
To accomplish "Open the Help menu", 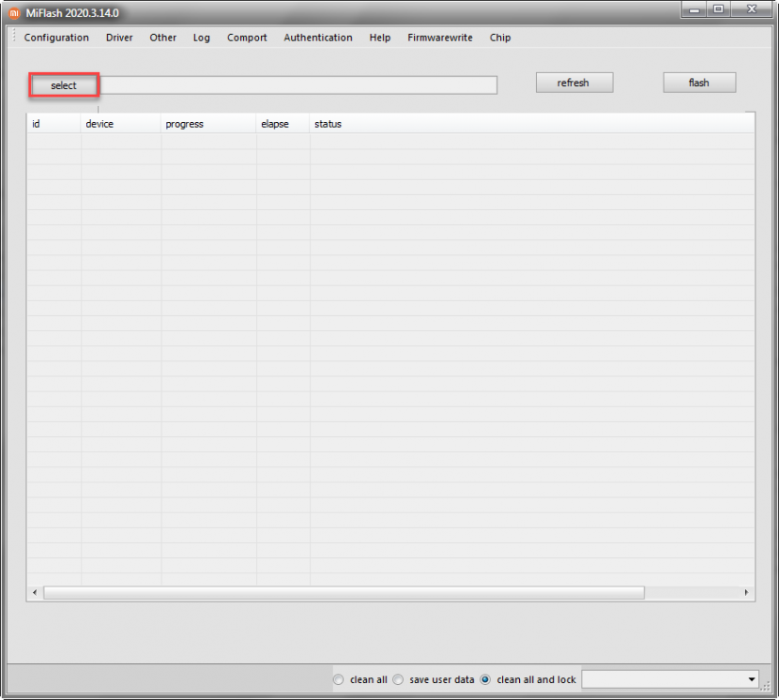I will tap(380, 38).
